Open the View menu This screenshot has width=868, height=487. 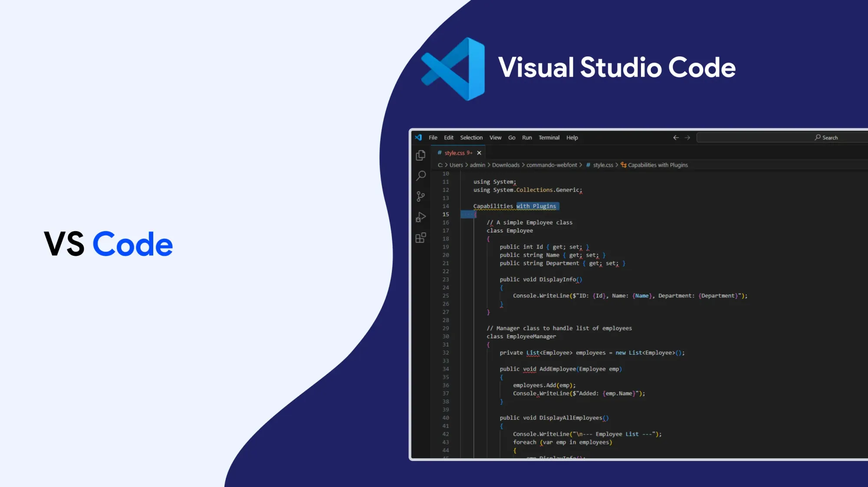[496, 137]
